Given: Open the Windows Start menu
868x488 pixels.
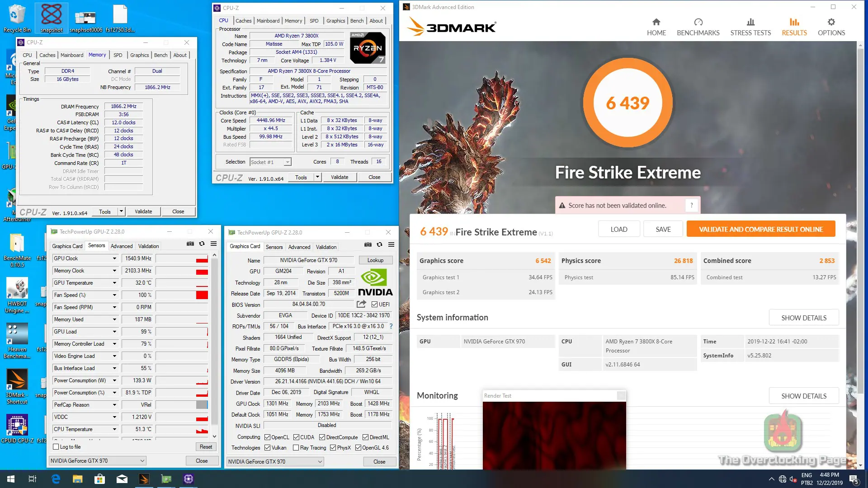Looking at the screenshot, I should pyautogui.click(x=11, y=479).
